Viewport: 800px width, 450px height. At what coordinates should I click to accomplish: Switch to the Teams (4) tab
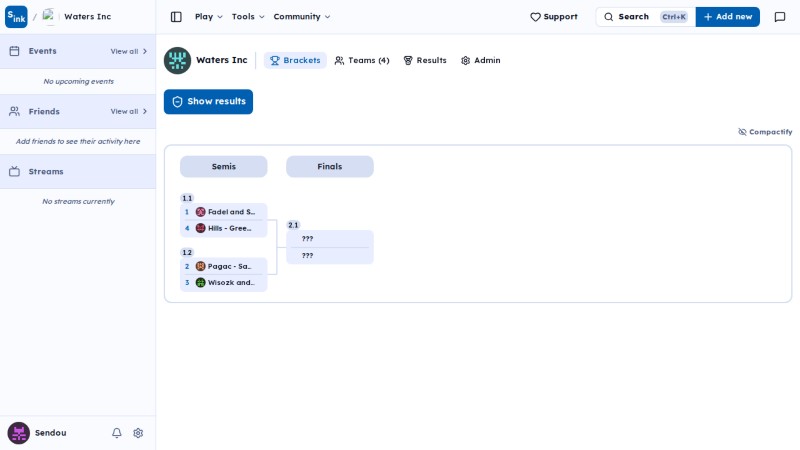pos(362,60)
